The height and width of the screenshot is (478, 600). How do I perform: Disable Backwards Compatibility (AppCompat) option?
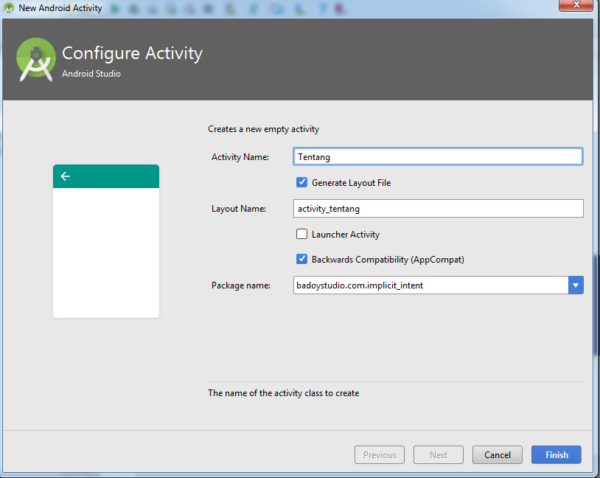tap(302, 259)
